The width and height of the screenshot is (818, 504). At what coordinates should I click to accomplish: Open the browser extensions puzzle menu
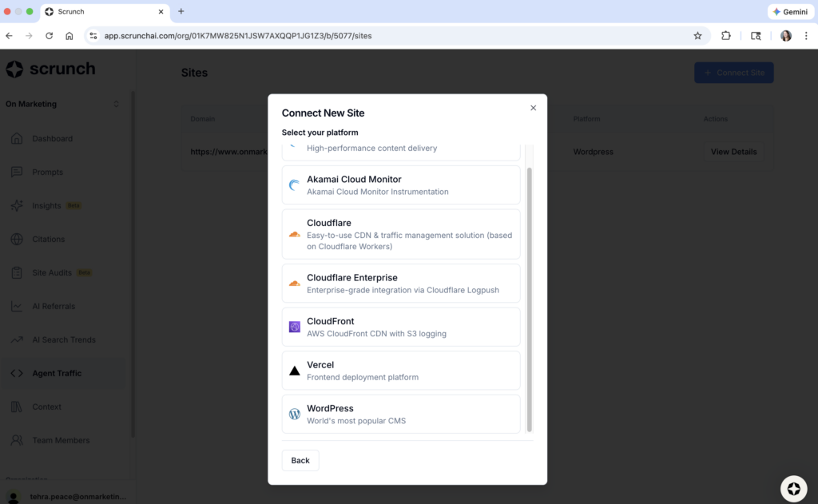coord(725,36)
